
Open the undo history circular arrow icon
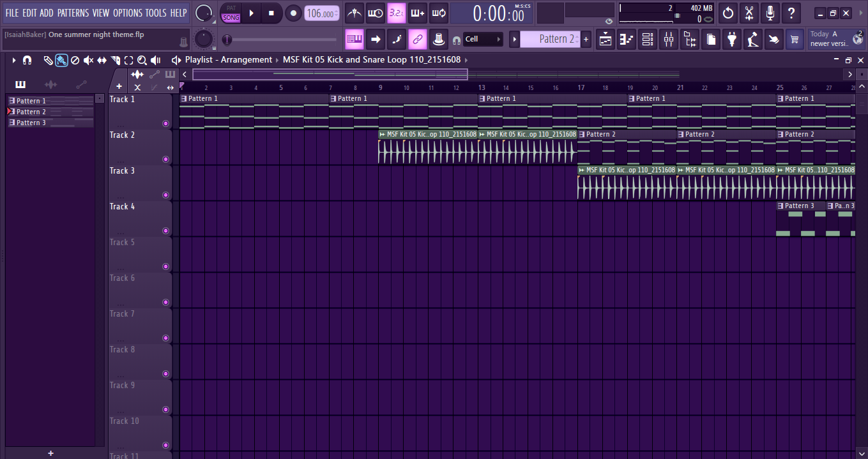[x=728, y=13]
